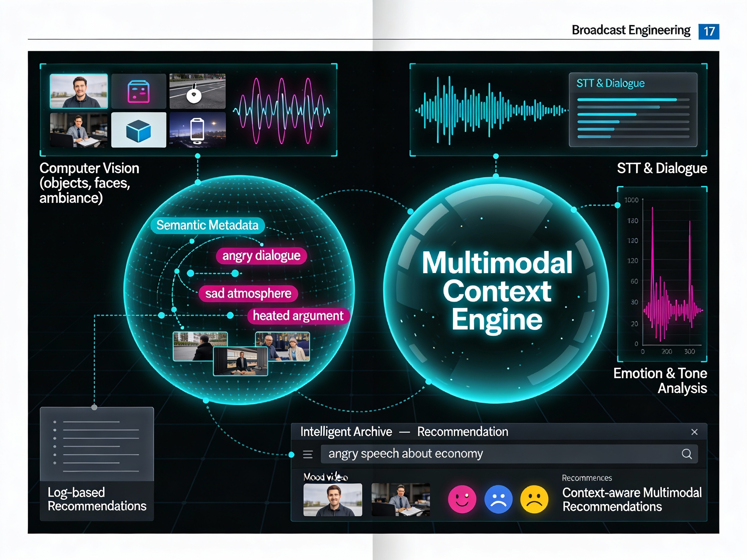
Task: Click the page number 17 box
Action: pos(709,31)
